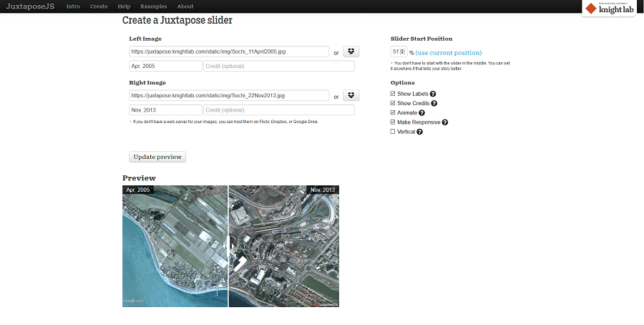644x325 pixels.
Task: Disable the Animate checkbox
Action: pyautogui.click(x=393, y=112)
